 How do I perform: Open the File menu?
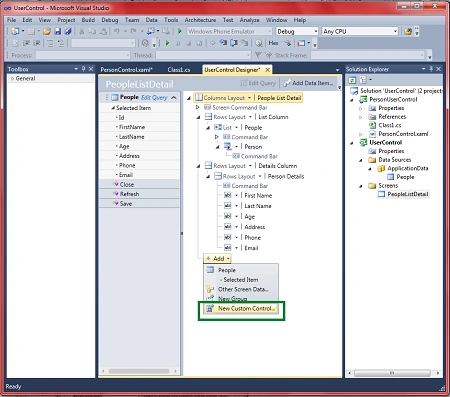pyautogui.click(x=11, y=20)
